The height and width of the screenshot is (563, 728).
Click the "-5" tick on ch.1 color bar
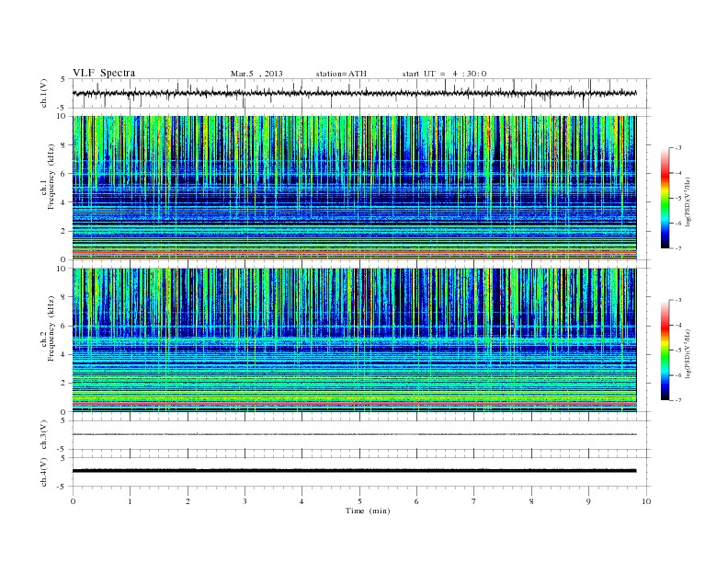pyautogui.click(x=678, y=198)
